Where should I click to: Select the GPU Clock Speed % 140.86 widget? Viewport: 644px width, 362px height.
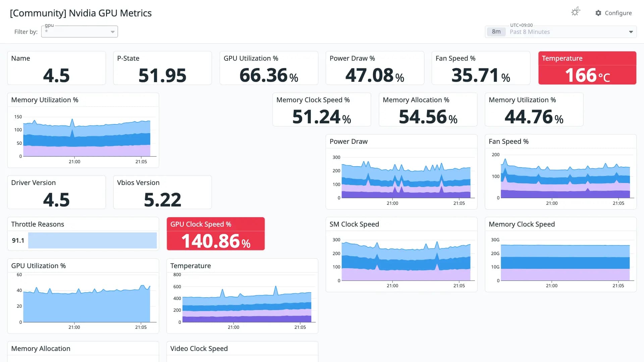216,234
